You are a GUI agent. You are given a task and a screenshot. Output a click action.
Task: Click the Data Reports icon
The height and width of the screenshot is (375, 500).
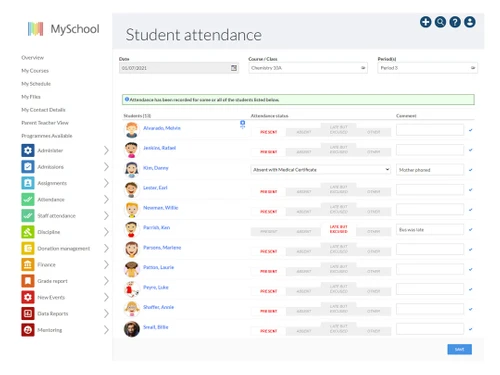28,314
